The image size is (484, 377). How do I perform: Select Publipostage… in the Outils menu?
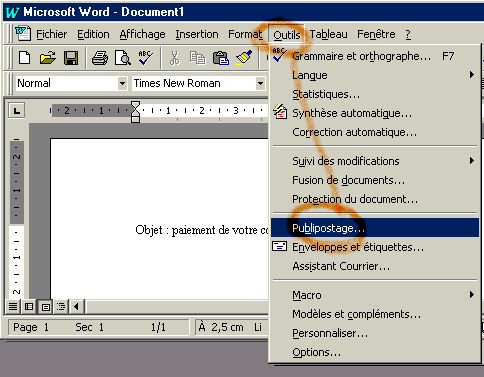tap(374, 228)
